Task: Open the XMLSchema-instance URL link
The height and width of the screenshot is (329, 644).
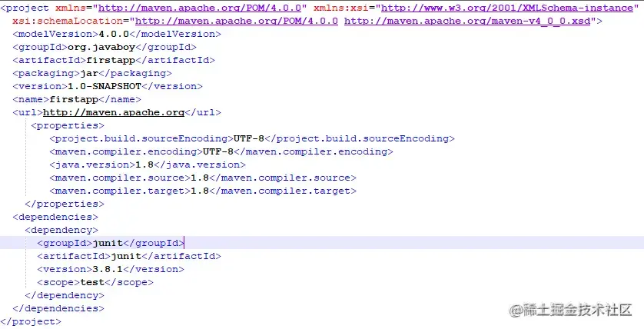Action: point(507,8)
